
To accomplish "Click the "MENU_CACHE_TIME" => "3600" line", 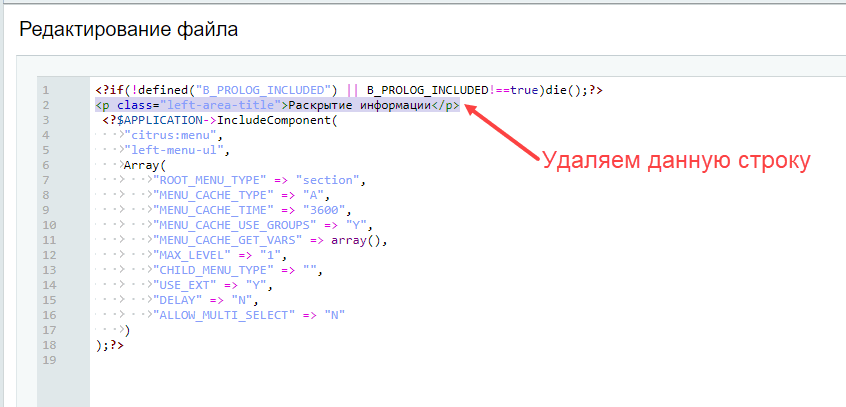I will coord(252,210).
